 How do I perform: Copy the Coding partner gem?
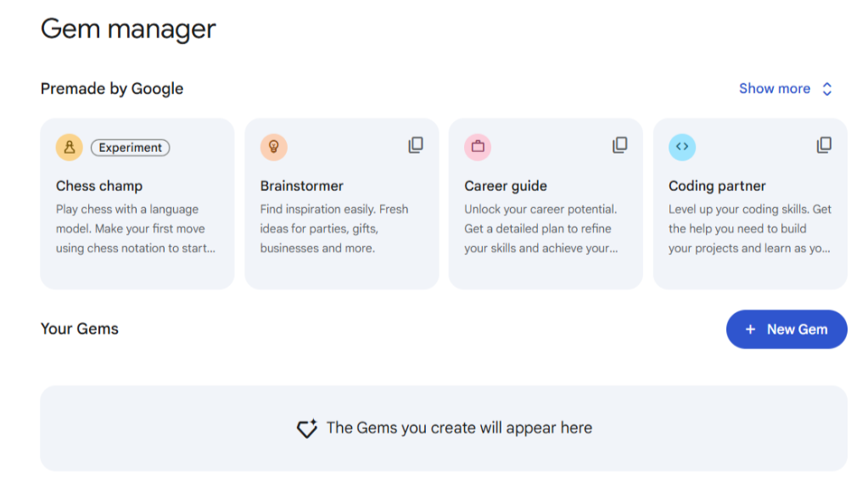[x=824, y=145]
